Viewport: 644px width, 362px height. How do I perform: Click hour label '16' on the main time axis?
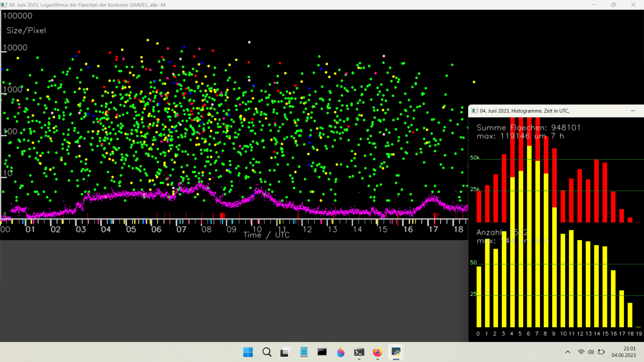coord(408,230)
